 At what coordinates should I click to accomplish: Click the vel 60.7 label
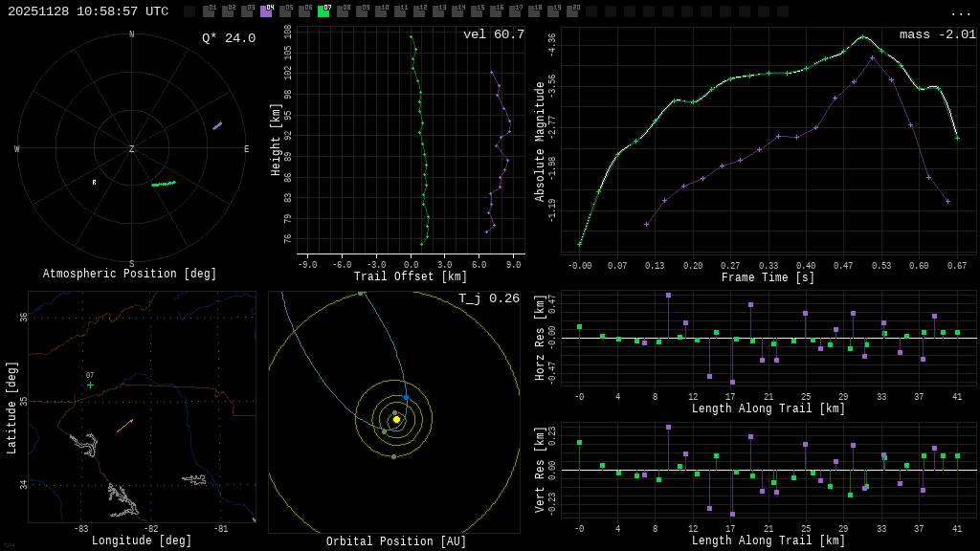pos(493,34)
